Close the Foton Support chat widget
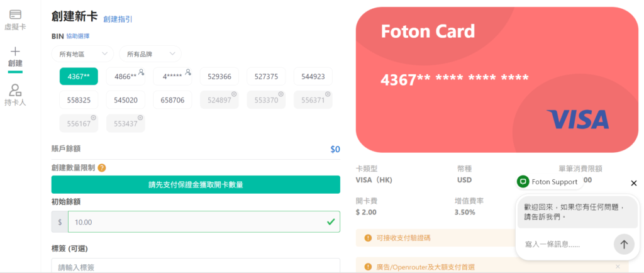644x273 pixels. click(634, 183)
